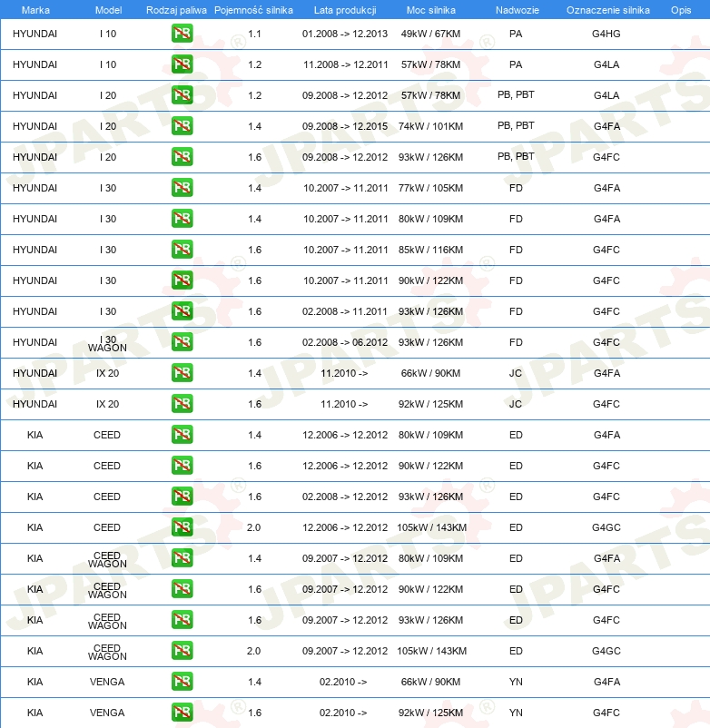Click the date range 02.2008 -> 11.2011
This screenshot has width=710, height=728.
pyautogui.click(x=344, y=311)
